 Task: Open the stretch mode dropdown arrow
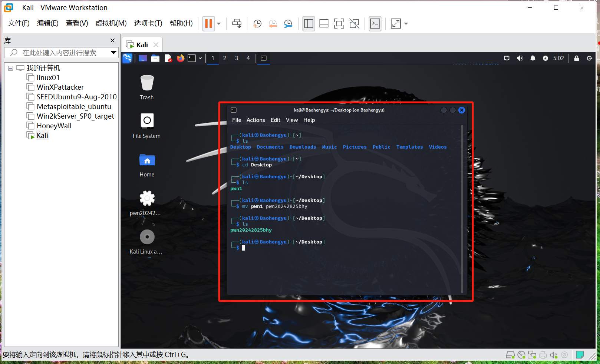[406, 24]
